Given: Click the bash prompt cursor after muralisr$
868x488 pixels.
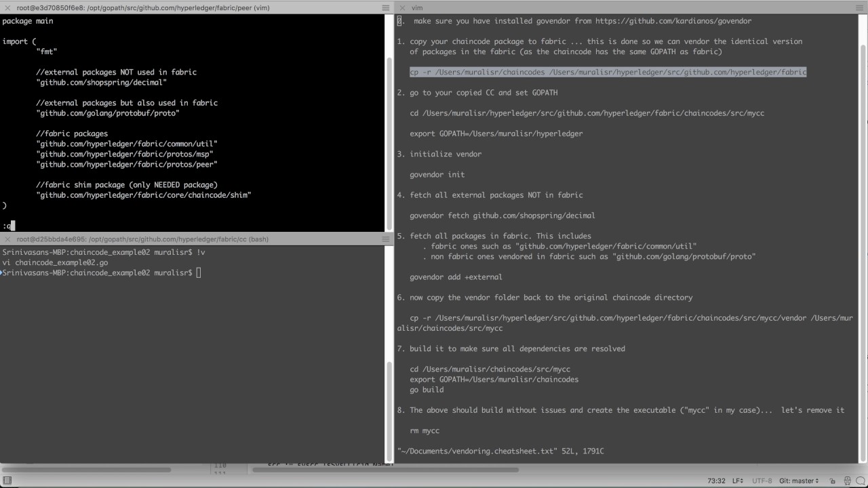Looking at the screenshot, I should tap(199, 272).
